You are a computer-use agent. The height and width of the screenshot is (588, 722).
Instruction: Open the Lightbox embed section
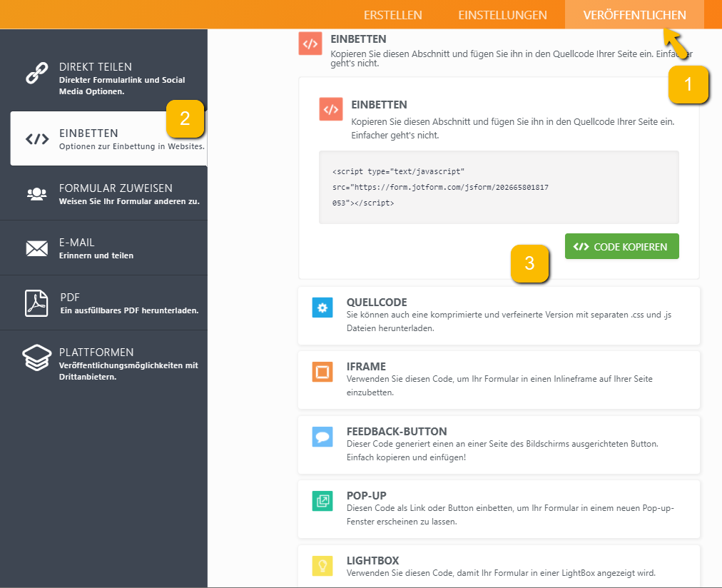click(498, 567)
